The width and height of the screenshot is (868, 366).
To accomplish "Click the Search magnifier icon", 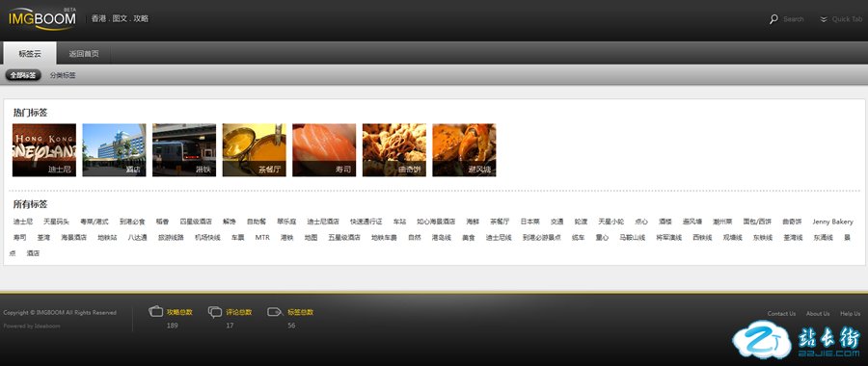I will pyautogui.click(x=773, y=19).
